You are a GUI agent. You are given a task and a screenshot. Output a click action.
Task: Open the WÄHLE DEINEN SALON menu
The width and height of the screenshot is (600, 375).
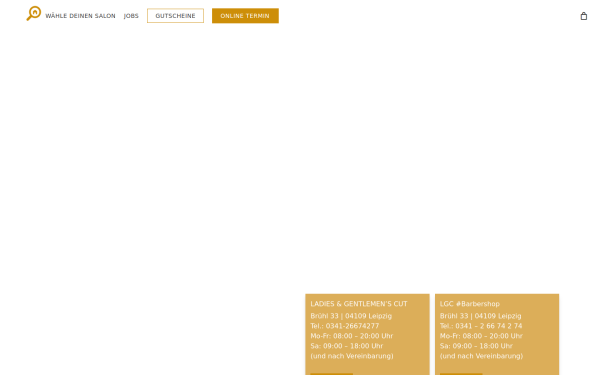[x=80, y=16]
